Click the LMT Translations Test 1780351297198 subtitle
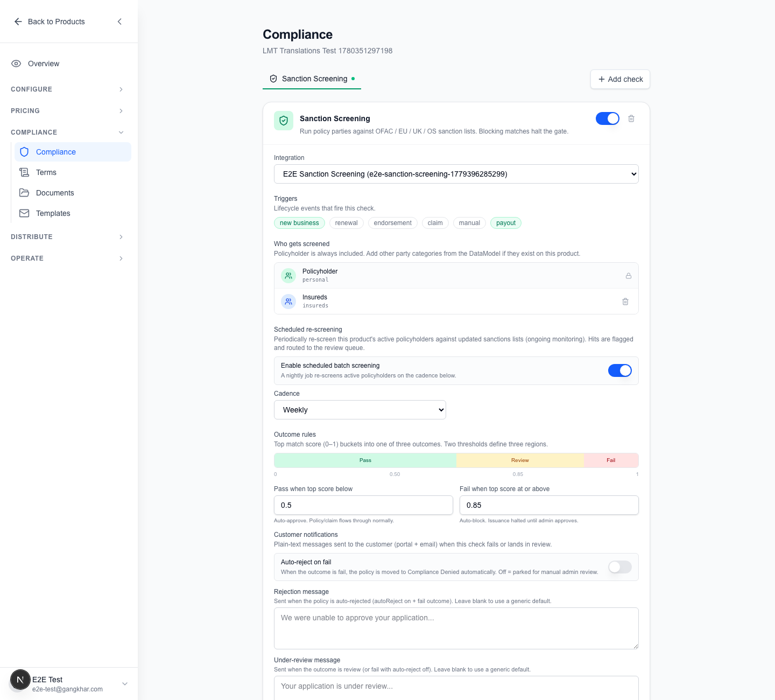Screen dimensions: 775x700 click(x=327, y=51)
